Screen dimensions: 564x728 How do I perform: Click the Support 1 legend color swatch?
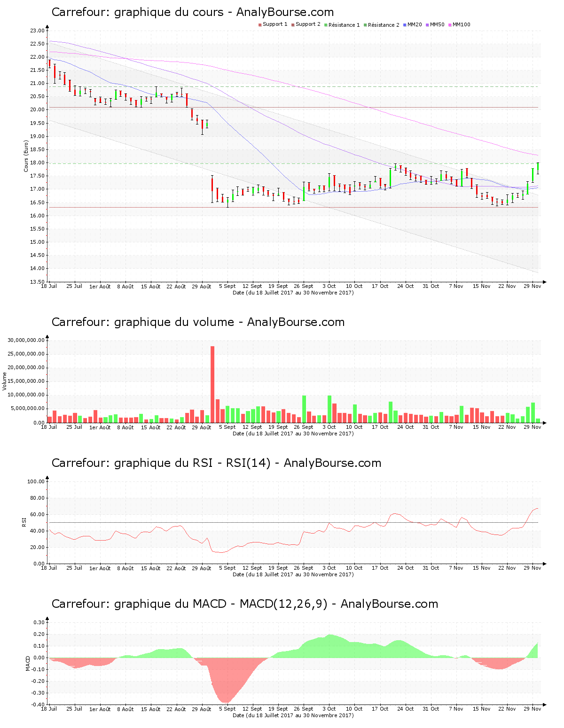[x=260, y=25]
